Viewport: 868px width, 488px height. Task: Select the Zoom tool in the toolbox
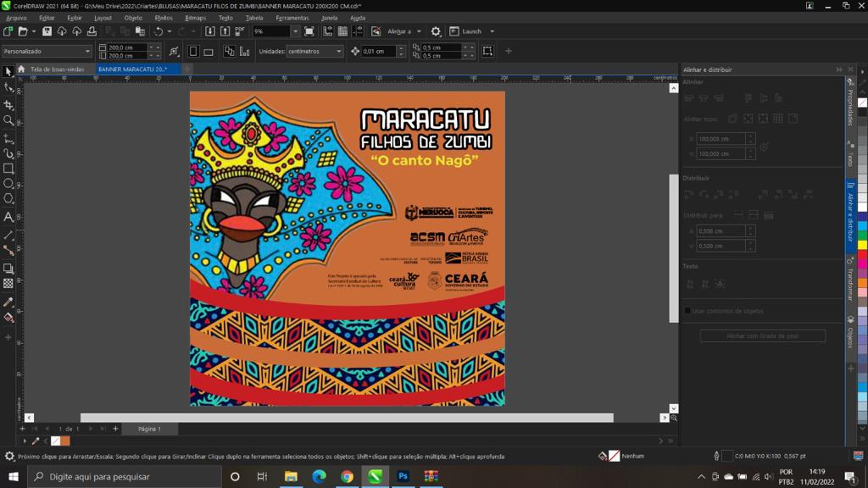point(8,120)
